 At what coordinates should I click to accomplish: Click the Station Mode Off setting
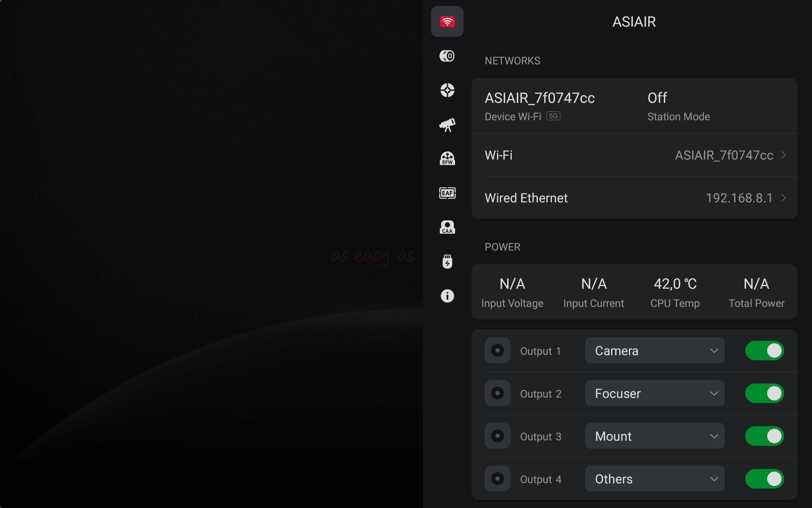678,106
